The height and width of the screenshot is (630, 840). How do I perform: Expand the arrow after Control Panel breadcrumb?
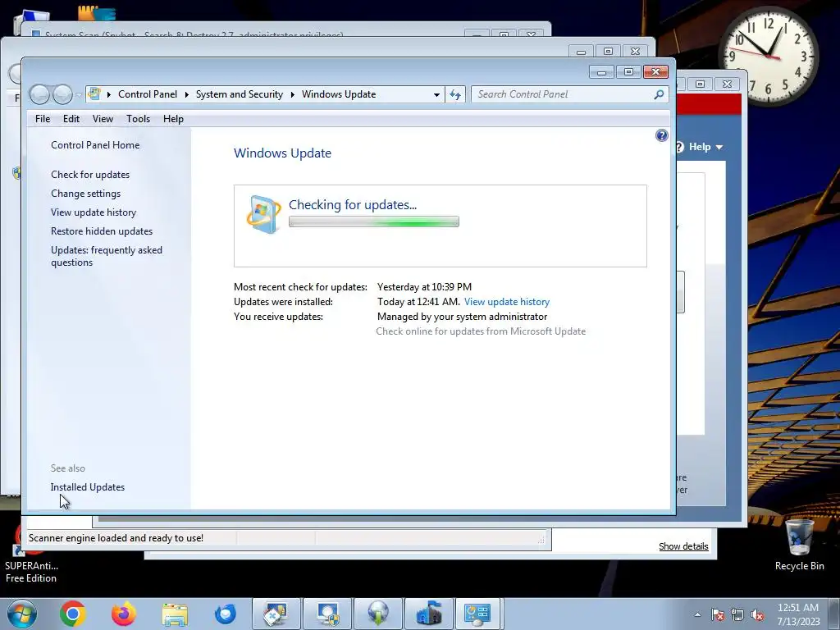click(186, 94)
